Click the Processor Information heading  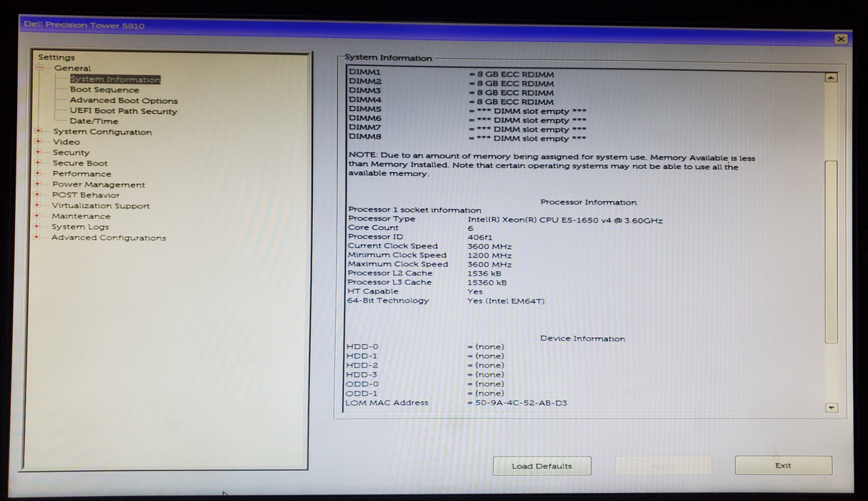pos(589,203)
